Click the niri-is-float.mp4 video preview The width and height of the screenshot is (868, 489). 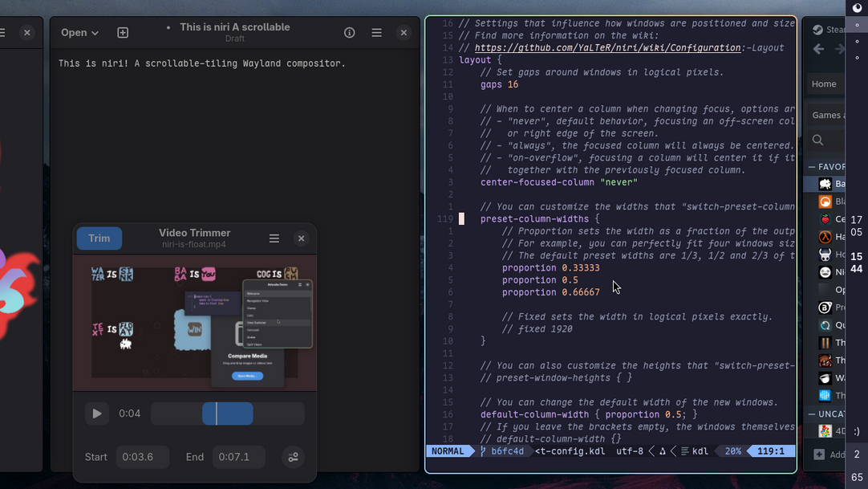coord(194,323)
